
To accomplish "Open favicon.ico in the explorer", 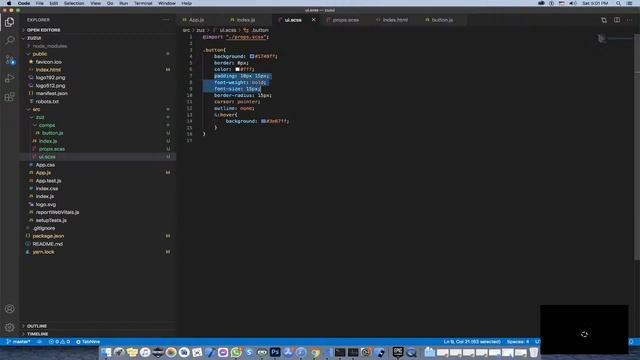I will [49, 62].
